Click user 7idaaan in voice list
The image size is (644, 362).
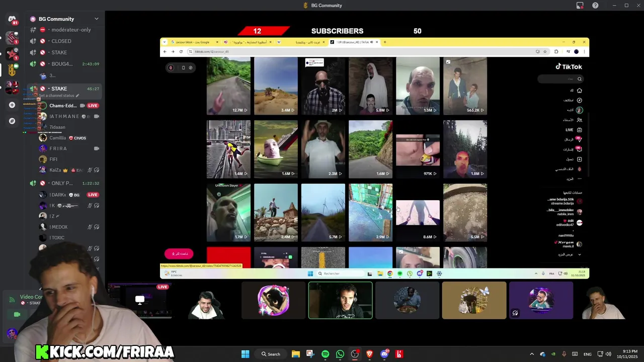tap(57, 127)
